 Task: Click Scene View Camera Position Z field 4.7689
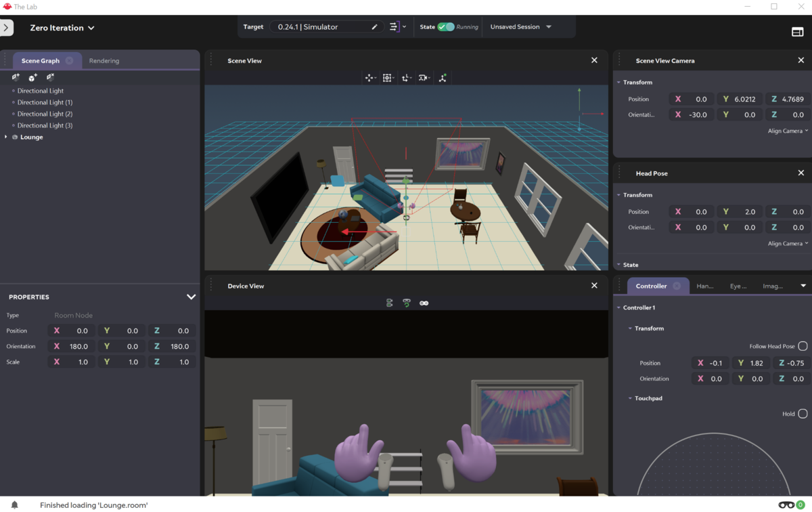pyautogui.click(x=788, y=99)
